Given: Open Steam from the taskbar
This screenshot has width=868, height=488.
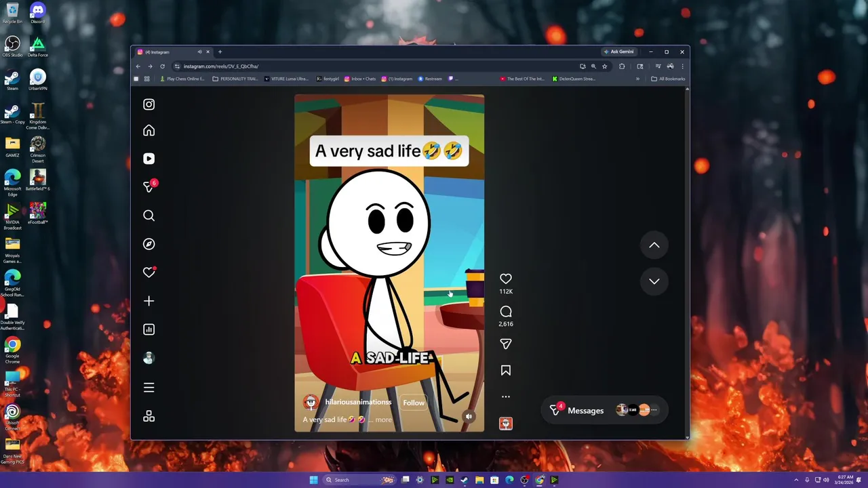Looking at the screenshot, I should tap(465, 480).
